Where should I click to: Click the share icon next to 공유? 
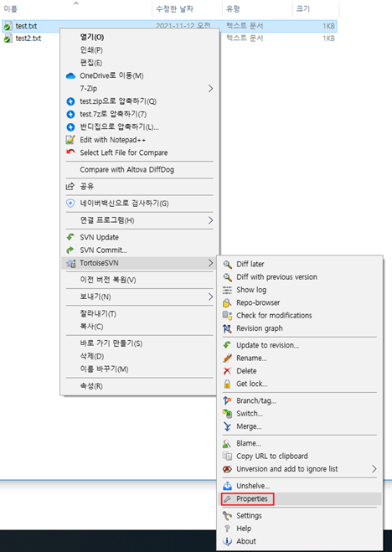[x=70, y=186]
